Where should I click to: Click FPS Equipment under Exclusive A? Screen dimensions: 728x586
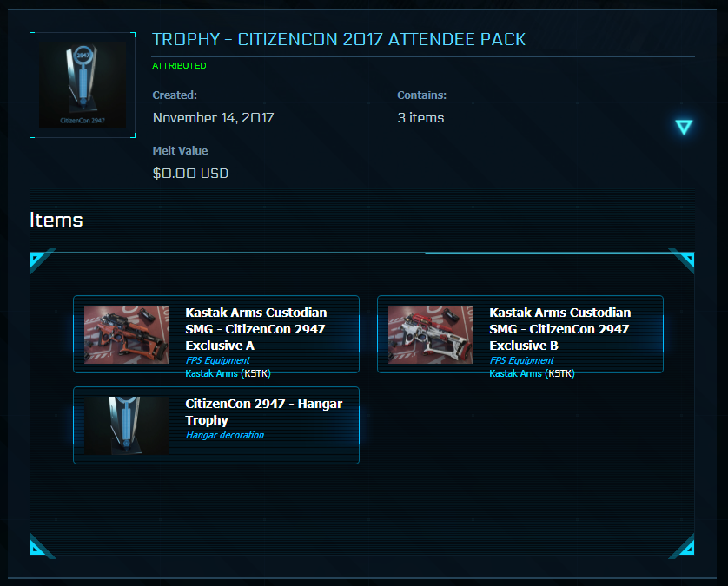click(x=217, y=360)
